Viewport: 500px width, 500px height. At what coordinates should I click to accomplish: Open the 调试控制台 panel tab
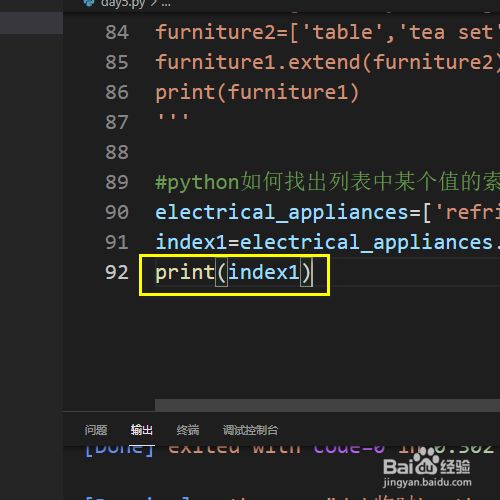tap(250, 430)
